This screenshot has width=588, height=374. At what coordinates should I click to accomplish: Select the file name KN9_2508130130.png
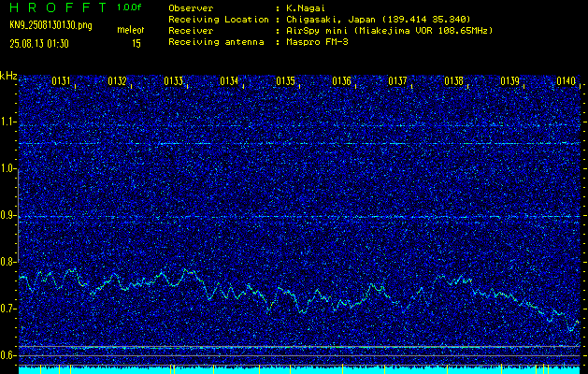click(x=50, y=25)
